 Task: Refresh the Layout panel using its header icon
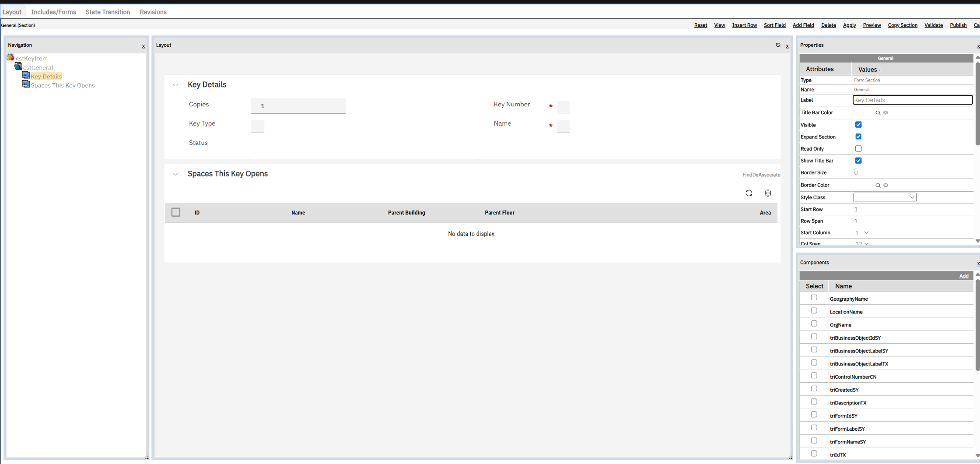click(778, 45)
